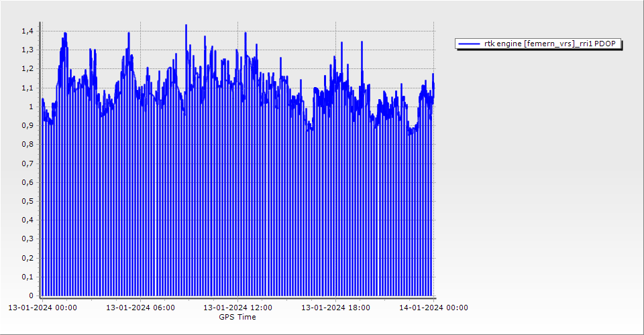Click the blue line sample in legend

click(x=470, y=44)
